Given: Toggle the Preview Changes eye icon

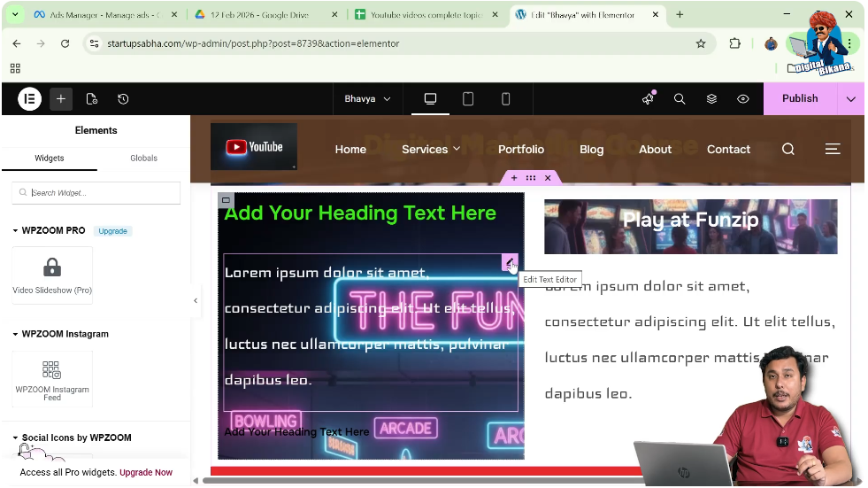Looking at the screenshot, I should pos(743,99).
